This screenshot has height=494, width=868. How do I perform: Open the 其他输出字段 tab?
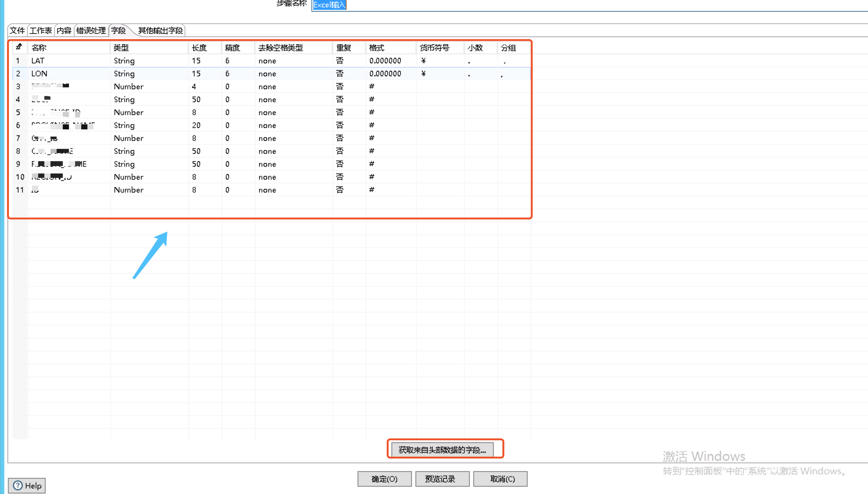tap(159, 30)
